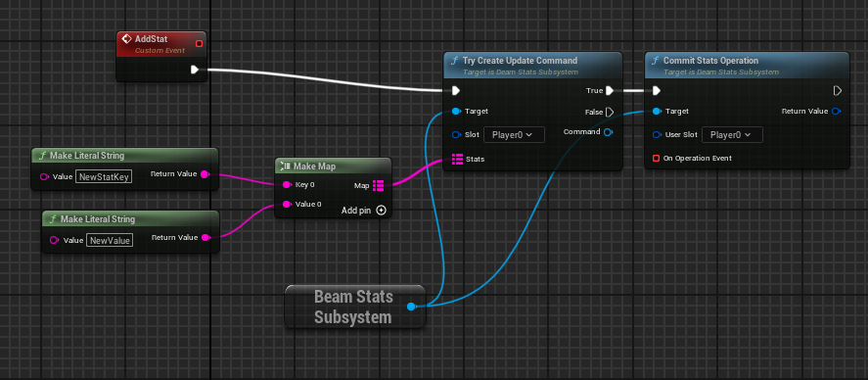The height and width of the screenshot is (380, 868).
Task: Click the Stats map input pin
Action: pyautogui.click(x=457, y=159)
